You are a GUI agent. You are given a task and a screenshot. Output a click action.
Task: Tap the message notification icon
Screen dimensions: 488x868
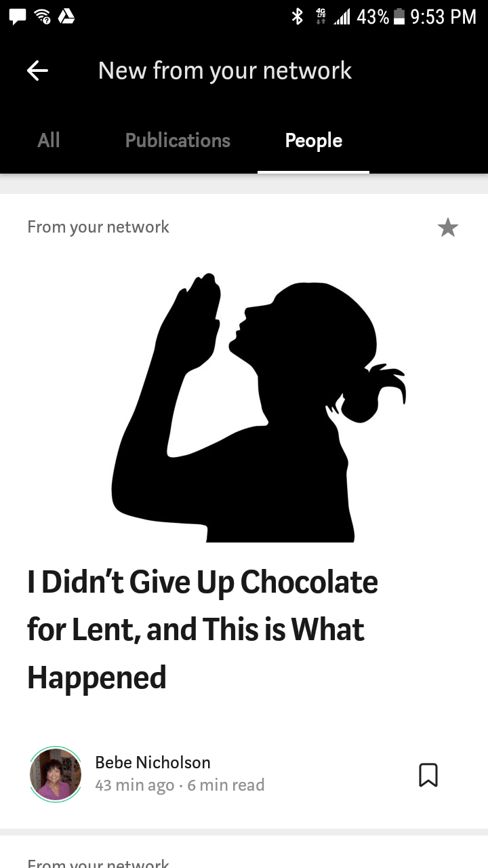pos(17,18)
